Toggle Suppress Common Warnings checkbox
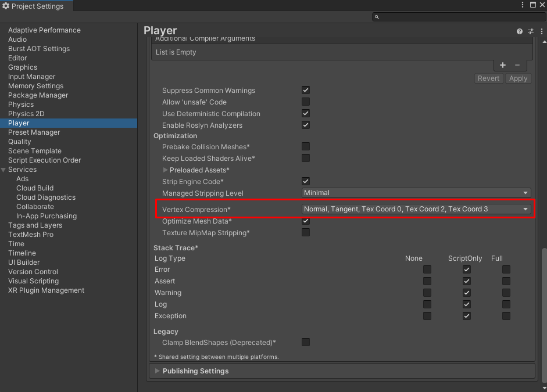 point(306,90)
